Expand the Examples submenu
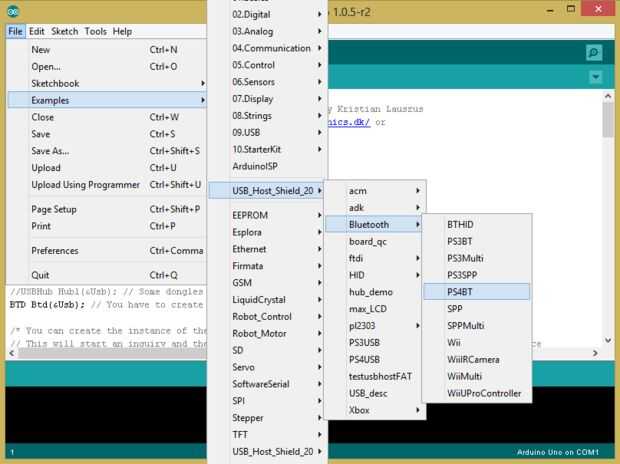Screen dimensions: 620x464 click(107, 100)
